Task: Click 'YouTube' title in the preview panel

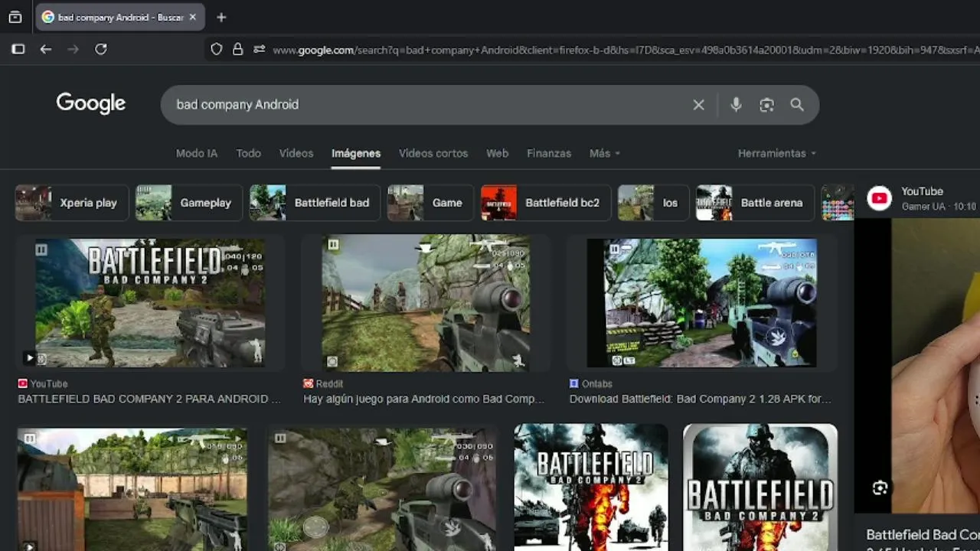Action: point(922,191)
